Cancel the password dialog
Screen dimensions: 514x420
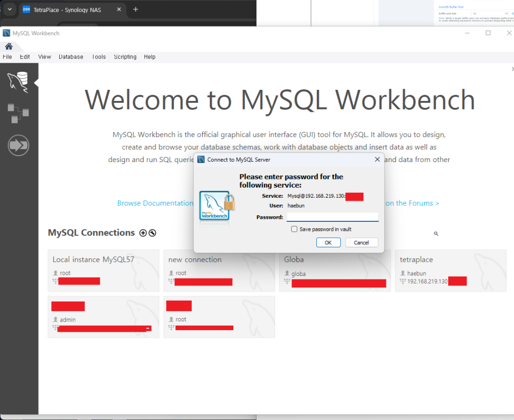(x=361, y=242)
